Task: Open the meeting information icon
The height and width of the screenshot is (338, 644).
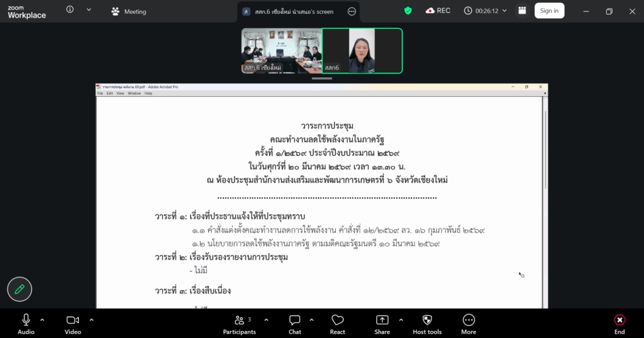Action: pyautogui.click(x=70, y=10)
